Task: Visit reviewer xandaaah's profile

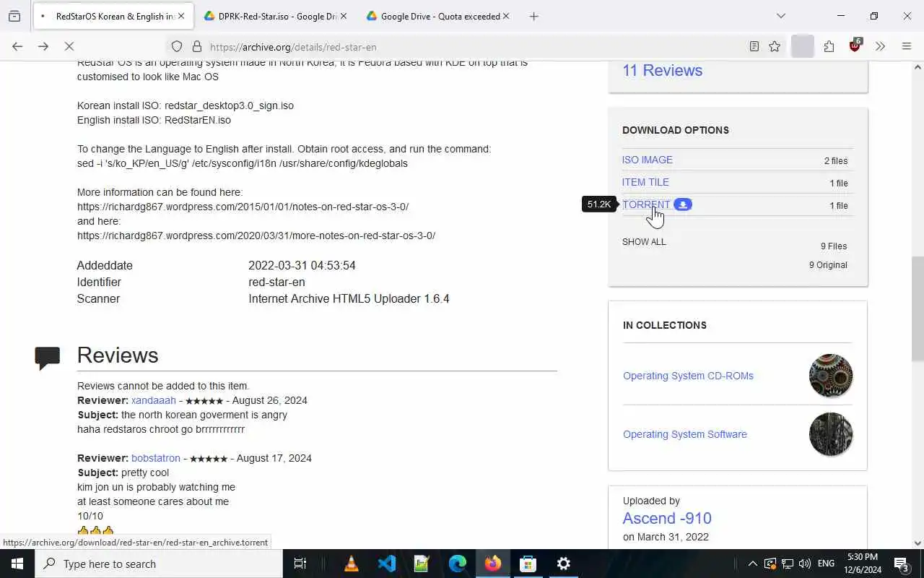Action: click(x=154, y=400)
